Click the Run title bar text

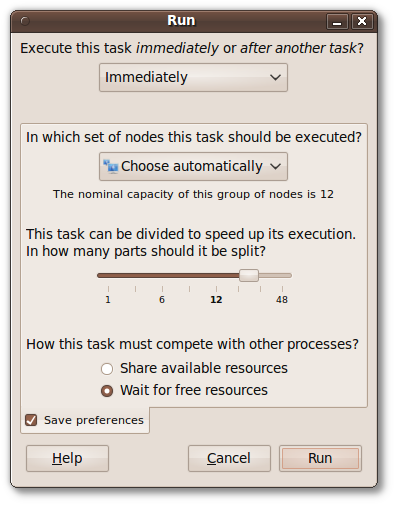click(181, 21)
